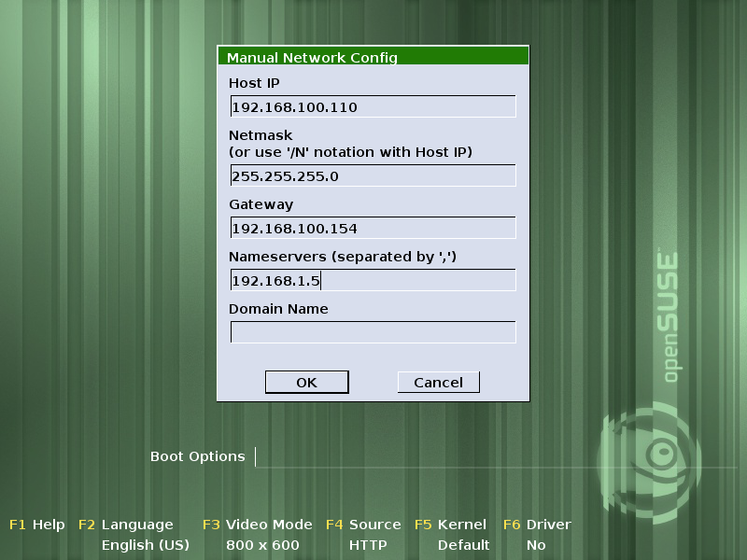Viewport: 747px width, 560px height.
Task: Open the F5 Kernel menu
Action: click(451, 525)
